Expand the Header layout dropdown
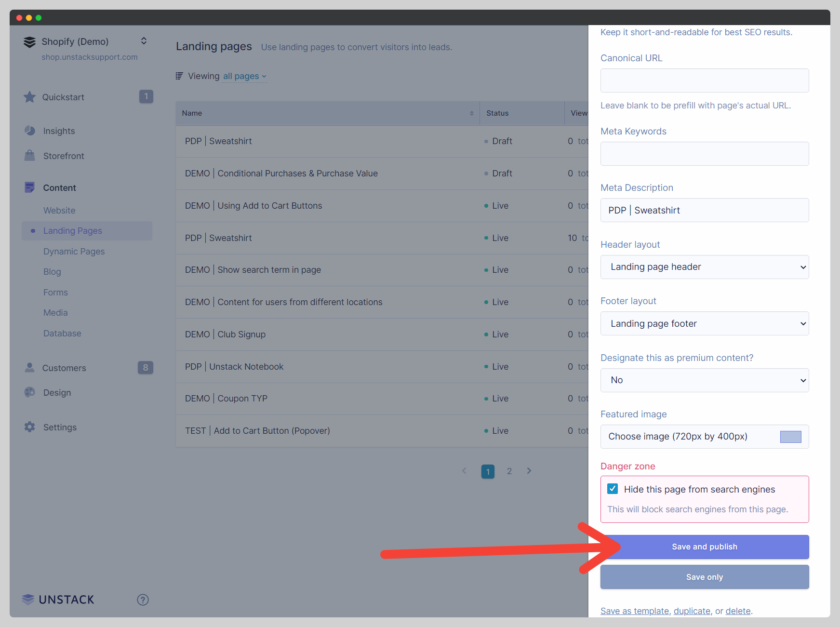 (x=704, y=267)
